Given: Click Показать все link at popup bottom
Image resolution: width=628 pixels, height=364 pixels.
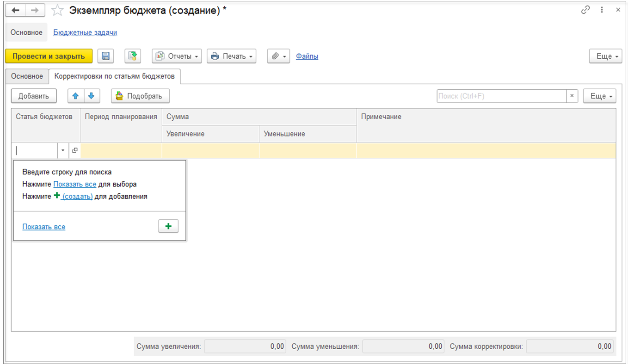Looking at the screenshot, I should click(x=43, y=227).
